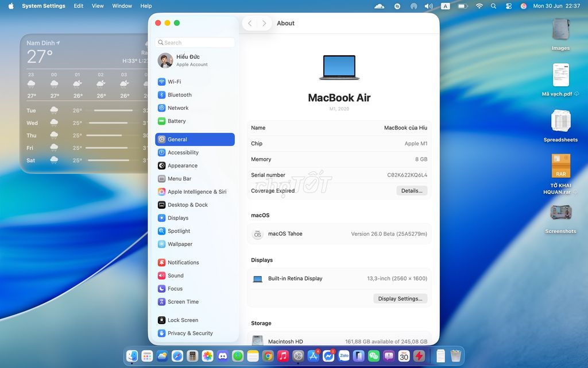Open the Help menu
This screenshot has width=588, height=368.
pos(146,6)
